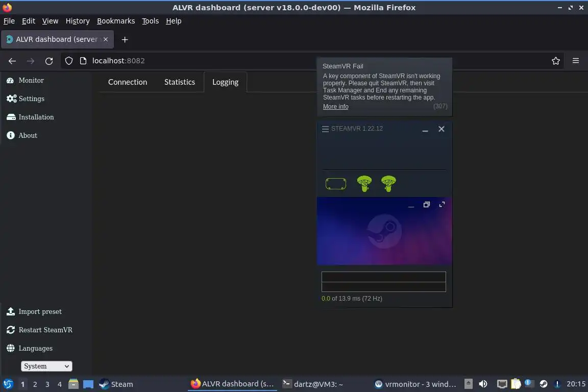Open the file manager taskbar icon
The width and height of the screenshot is (588, 392).
coord(73,384)
